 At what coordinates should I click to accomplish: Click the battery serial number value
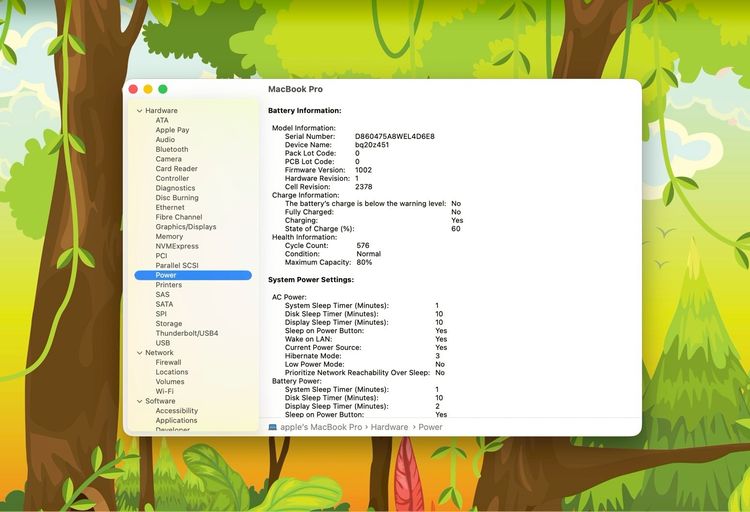(x=394, y=136)
